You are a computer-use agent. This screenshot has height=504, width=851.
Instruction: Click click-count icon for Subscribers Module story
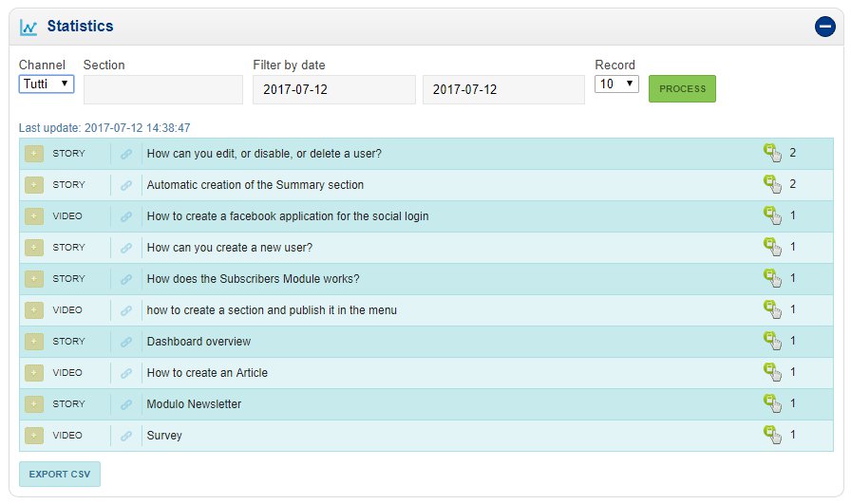tap(772, 278)
